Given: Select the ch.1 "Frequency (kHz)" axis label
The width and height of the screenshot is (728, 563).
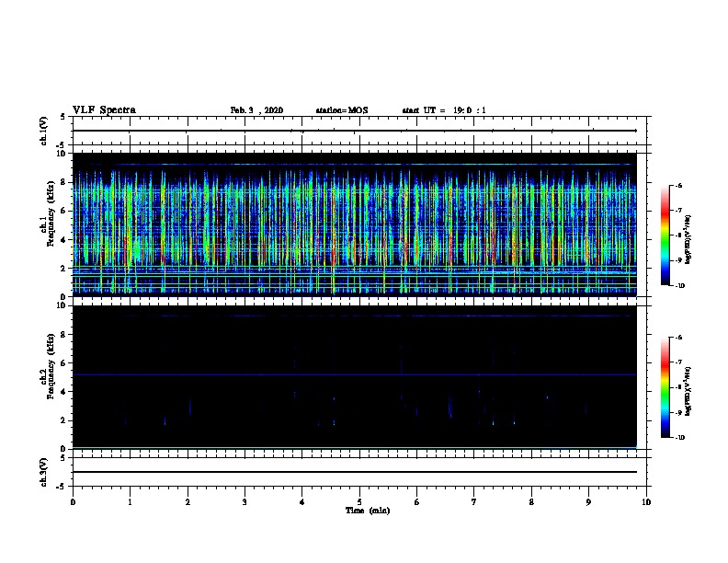Looking at the screenshot, I should click(51, 214).
